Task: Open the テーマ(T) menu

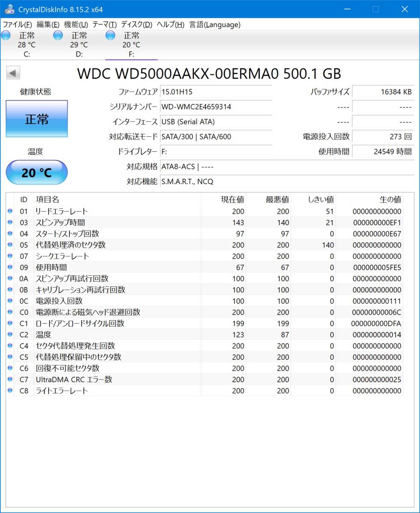Action: tap(105, 25)
